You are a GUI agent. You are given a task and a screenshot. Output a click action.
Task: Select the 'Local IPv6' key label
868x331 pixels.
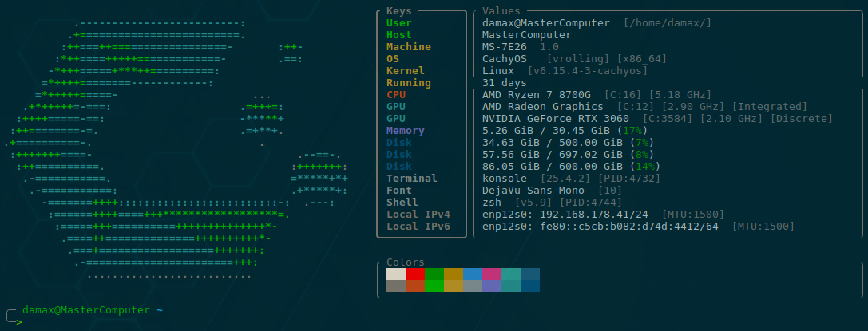click(x=418, y=227)
